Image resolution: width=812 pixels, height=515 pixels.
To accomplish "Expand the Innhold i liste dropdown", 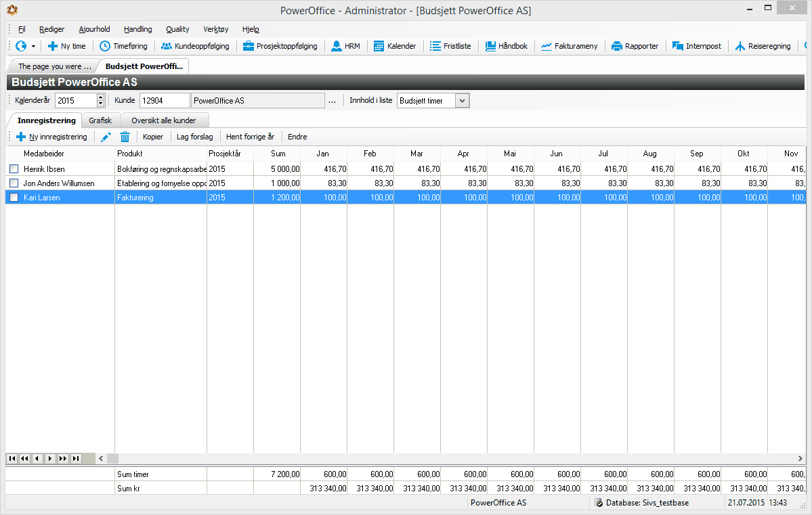I will (x=463, y=100).
